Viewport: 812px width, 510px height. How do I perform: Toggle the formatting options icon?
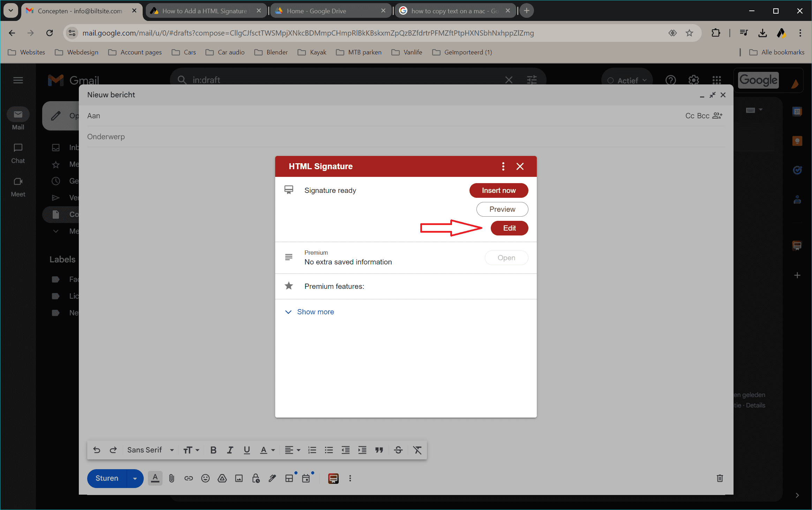click(x=155, y=478)
